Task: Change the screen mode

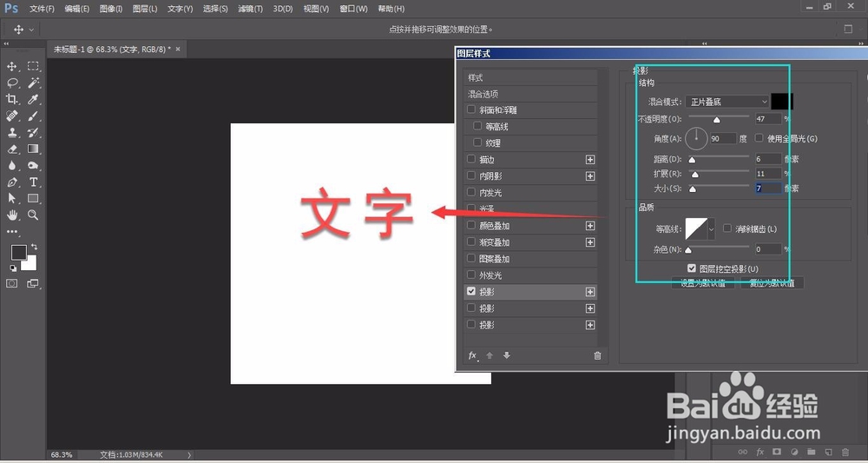Action: 33,283
